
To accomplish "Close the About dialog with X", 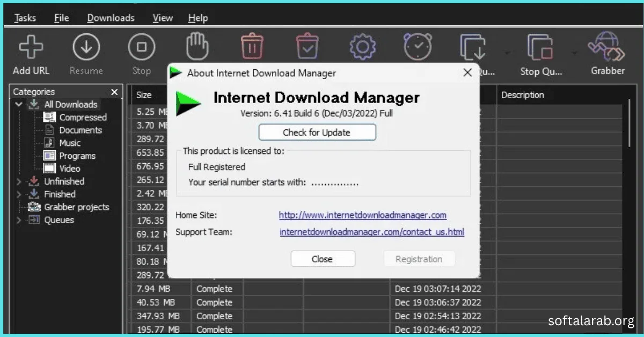I will click(x=467, y=72).
